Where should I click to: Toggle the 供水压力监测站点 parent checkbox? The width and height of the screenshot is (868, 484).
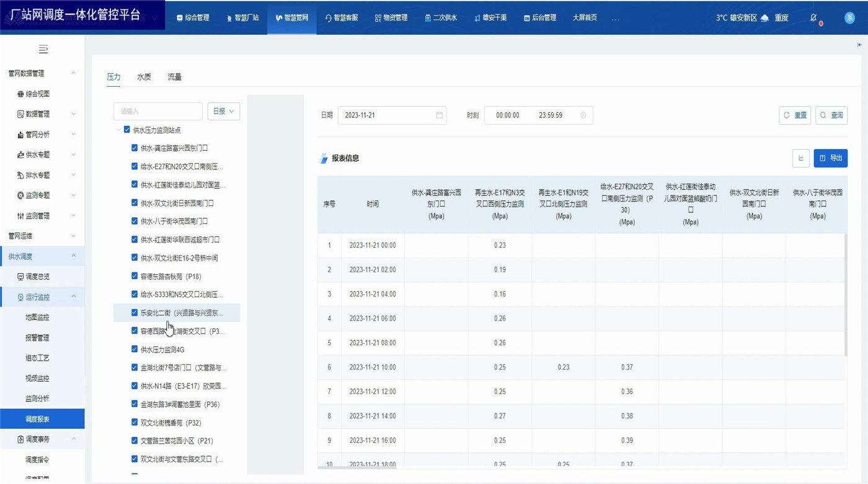[127, 130]
